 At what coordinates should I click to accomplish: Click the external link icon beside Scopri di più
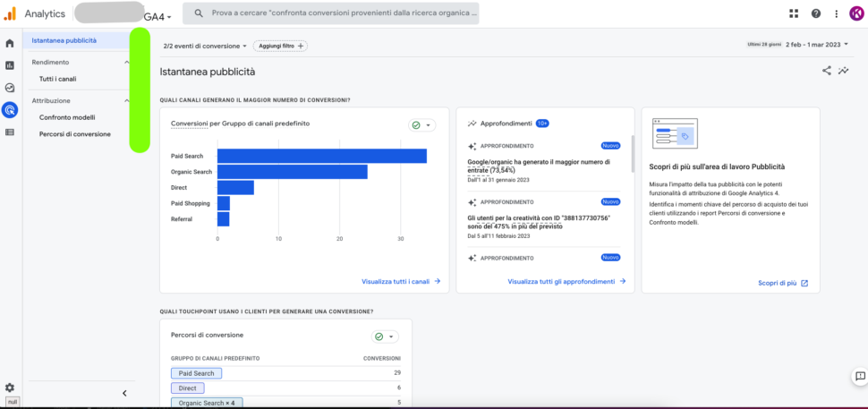(804, 283)
